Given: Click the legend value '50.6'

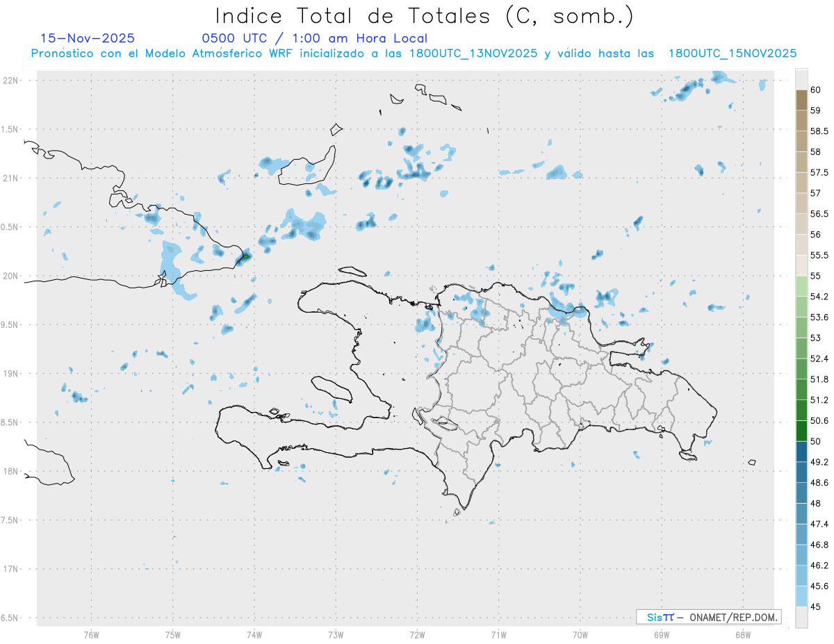Looking at the screenshot, I should pyautogui.click(x=819, y=421).
